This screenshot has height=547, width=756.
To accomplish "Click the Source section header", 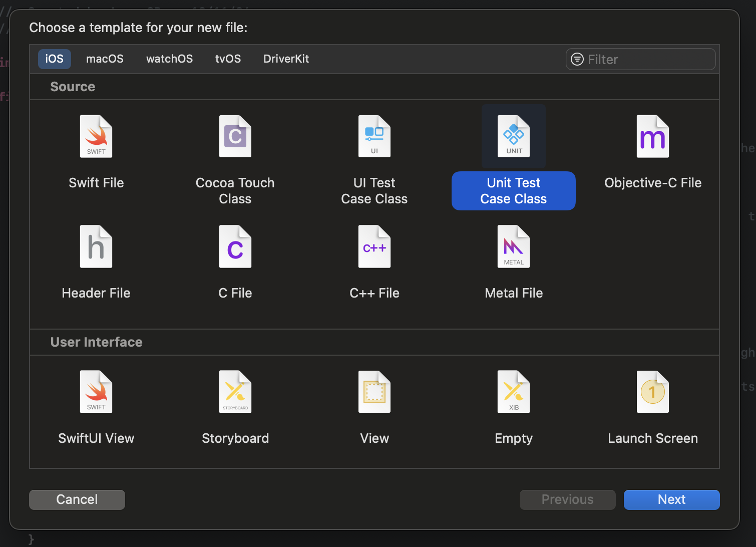I will [x=73, y=87].
